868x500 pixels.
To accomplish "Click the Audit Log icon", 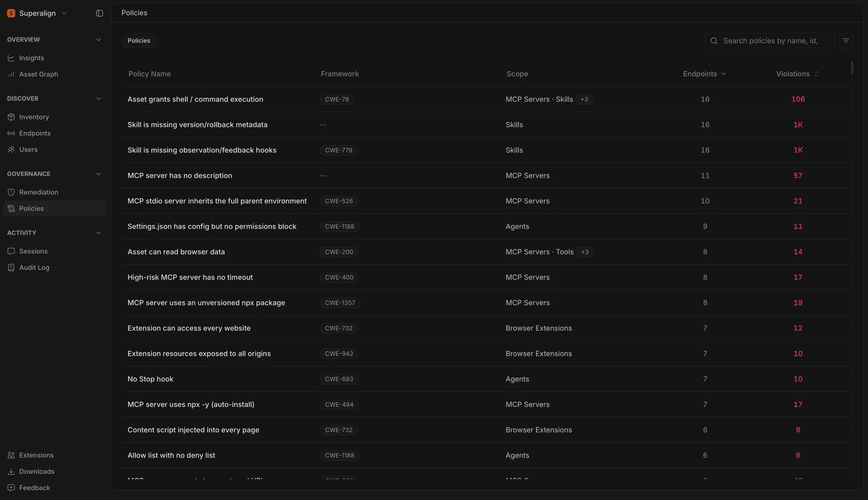I will 11,268.
